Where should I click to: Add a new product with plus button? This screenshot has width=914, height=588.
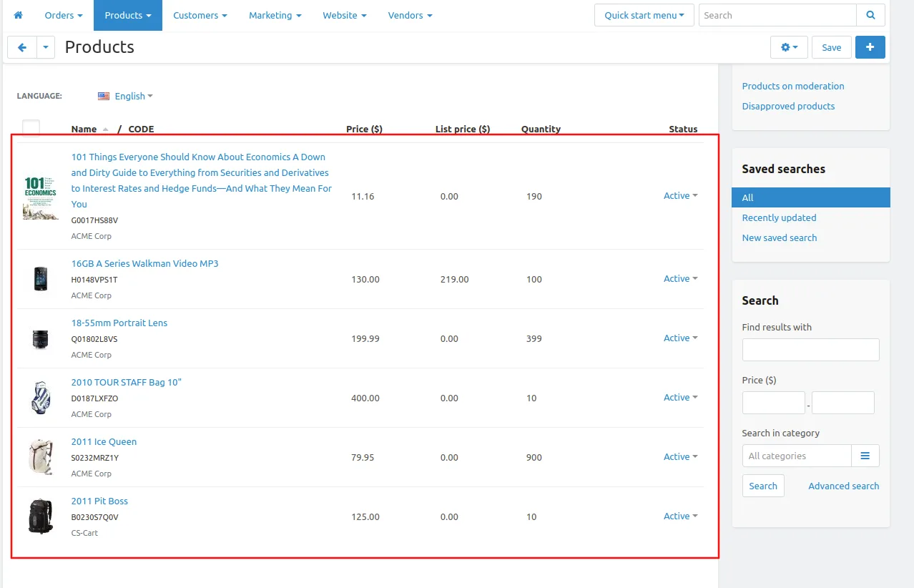pyautogui.click(x=870, y=47)
